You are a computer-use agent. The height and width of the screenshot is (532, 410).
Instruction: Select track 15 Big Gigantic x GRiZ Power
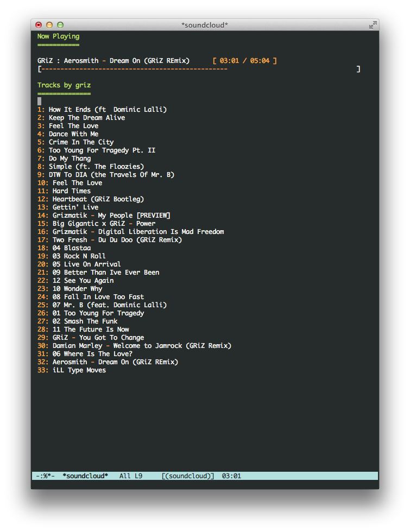click(97, 224)
